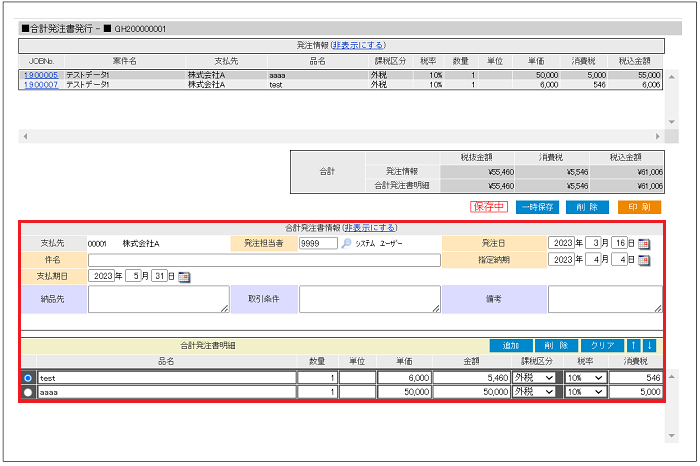Open 課税区分 dropdown in the test row
Screen dimensions: 700x466
coord(534,378)
